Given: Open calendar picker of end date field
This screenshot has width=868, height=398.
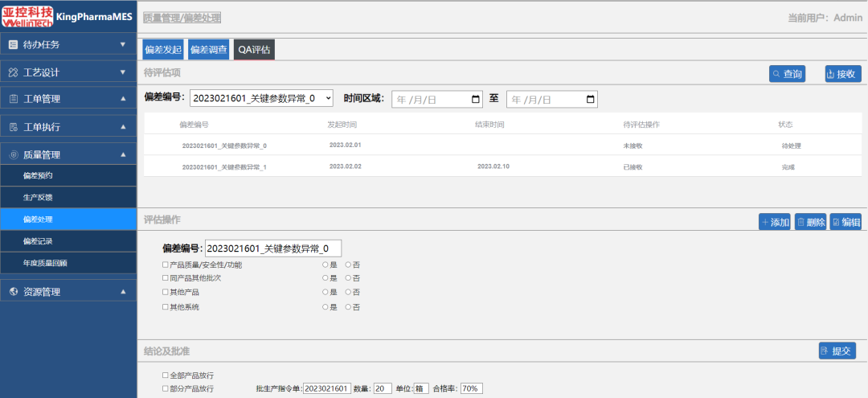Looking at the screenshot, I should coord(590,100).
